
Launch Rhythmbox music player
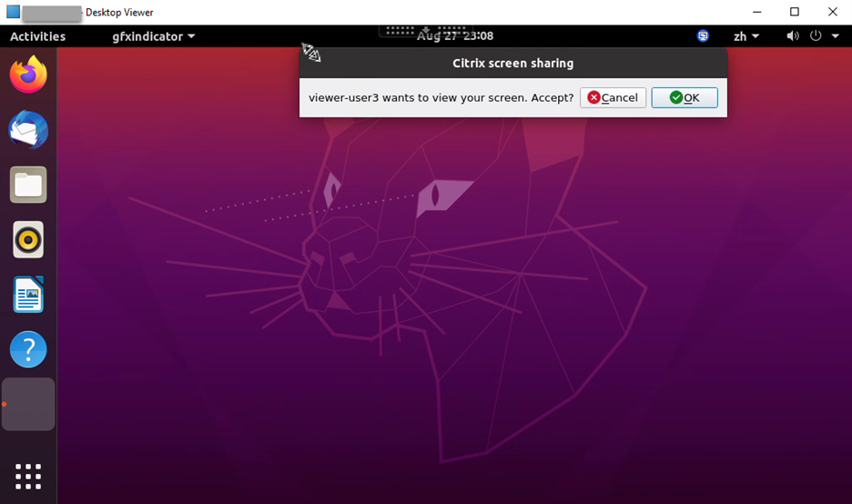pos(28,239)
